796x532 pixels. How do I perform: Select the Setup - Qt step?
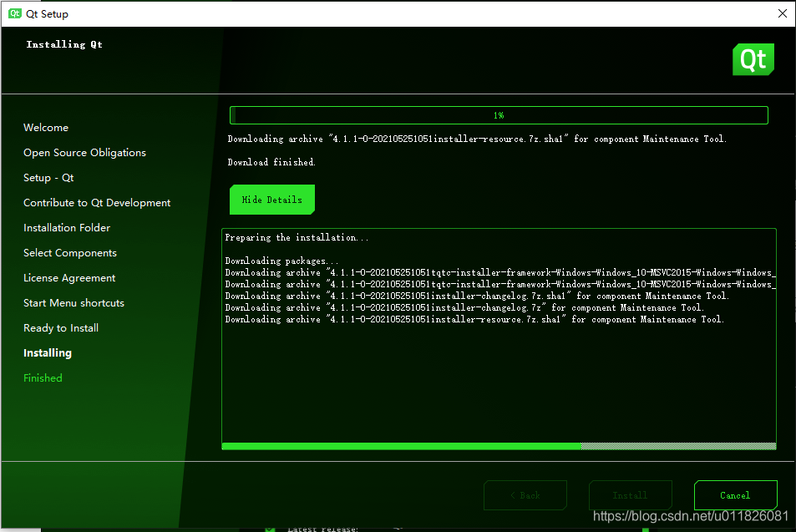[x=48, y=178]
